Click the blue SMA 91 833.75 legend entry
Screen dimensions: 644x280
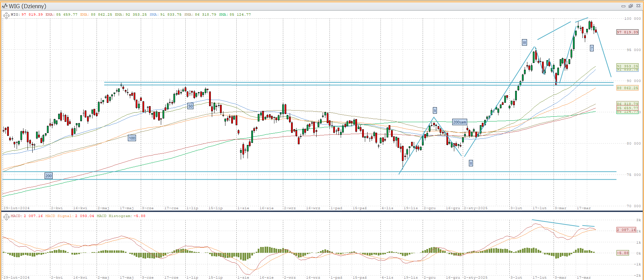click(166, 15)
